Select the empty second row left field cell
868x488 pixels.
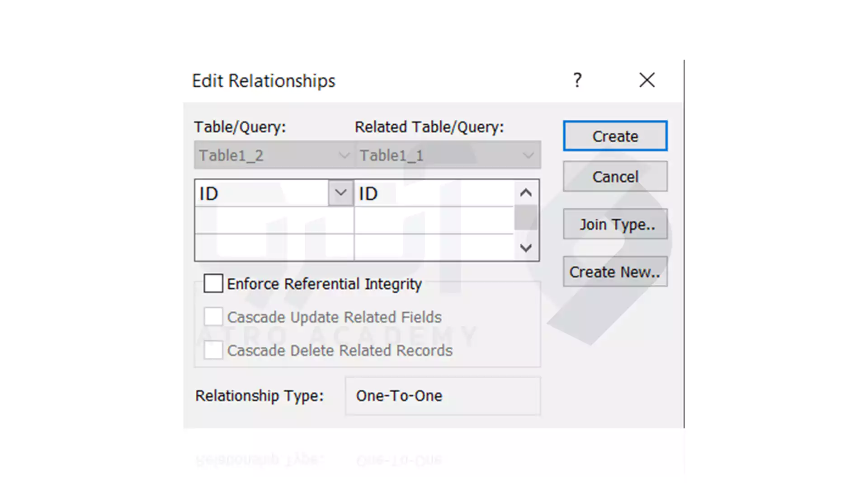coord(274,221)
